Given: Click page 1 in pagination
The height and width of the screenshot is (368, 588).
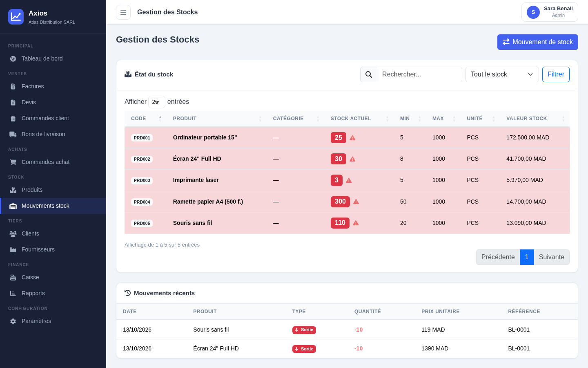Looking at the screenshot, I should (527, 257).
